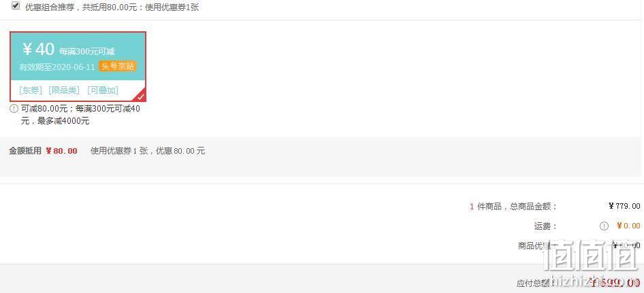Click 使用优惠券 1 张 summary text

[118, 151]
